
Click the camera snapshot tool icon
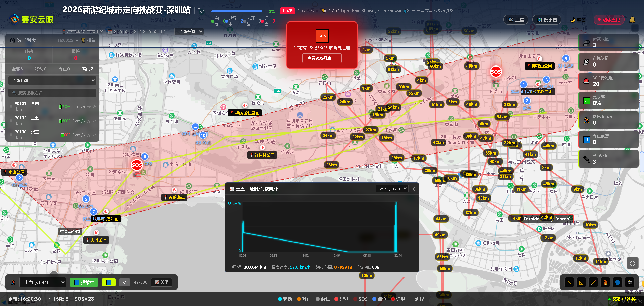point(630,282)
